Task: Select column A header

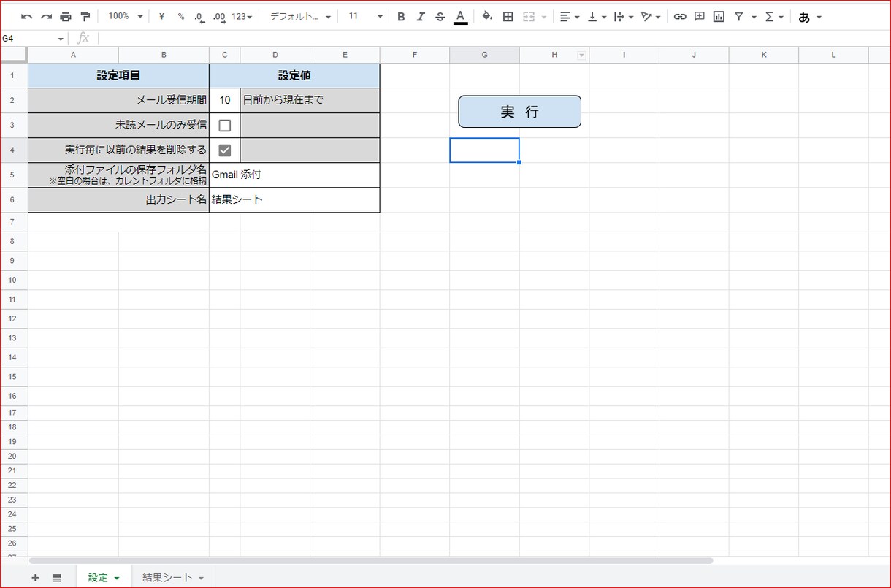Action: coord(73,55)
